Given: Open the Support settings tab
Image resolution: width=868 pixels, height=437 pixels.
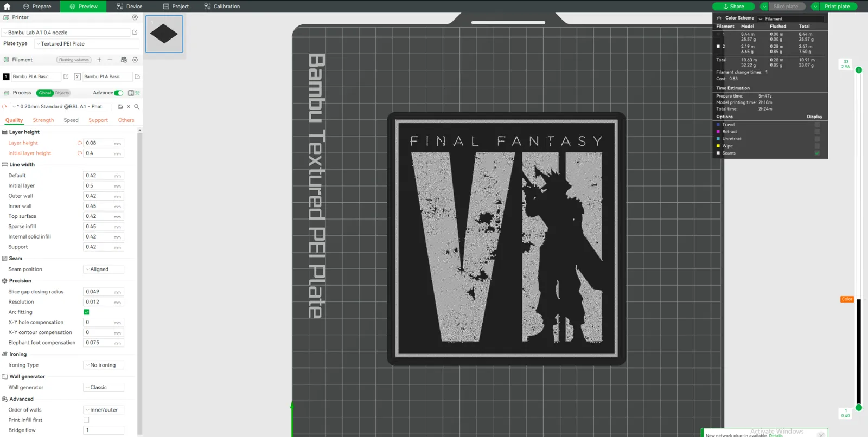Looking at the screenshot, I should [x=98, y=120].
